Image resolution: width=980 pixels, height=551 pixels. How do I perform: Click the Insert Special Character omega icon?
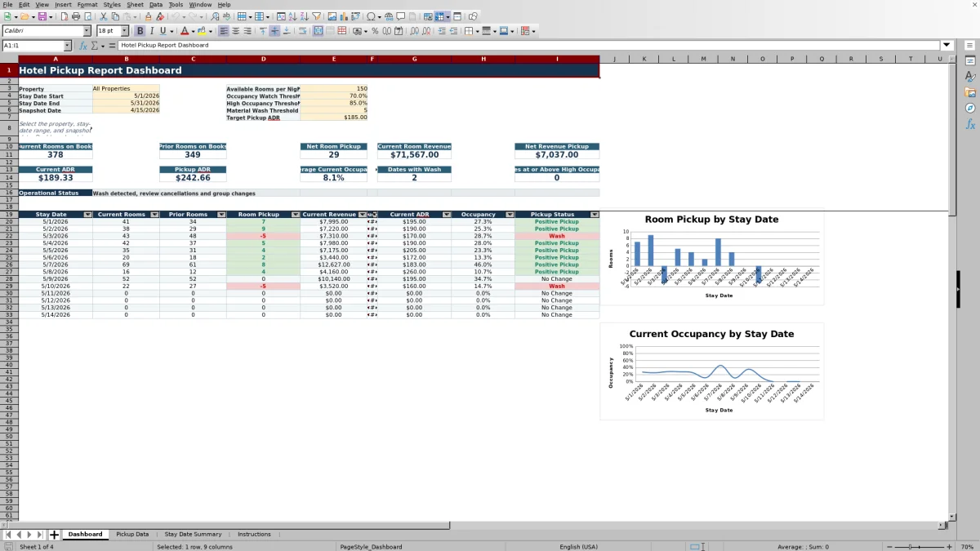(x=371, y=16)
